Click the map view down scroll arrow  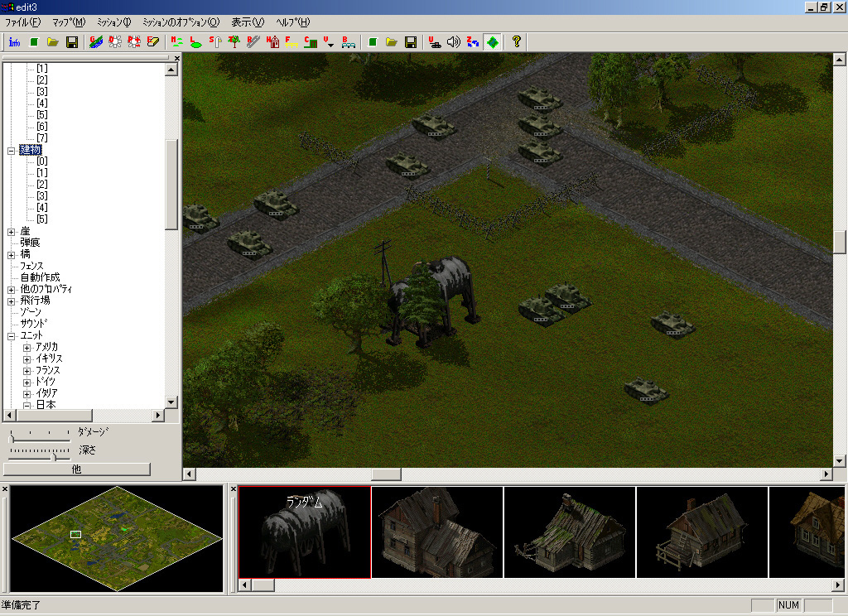(x=839, y=461)
